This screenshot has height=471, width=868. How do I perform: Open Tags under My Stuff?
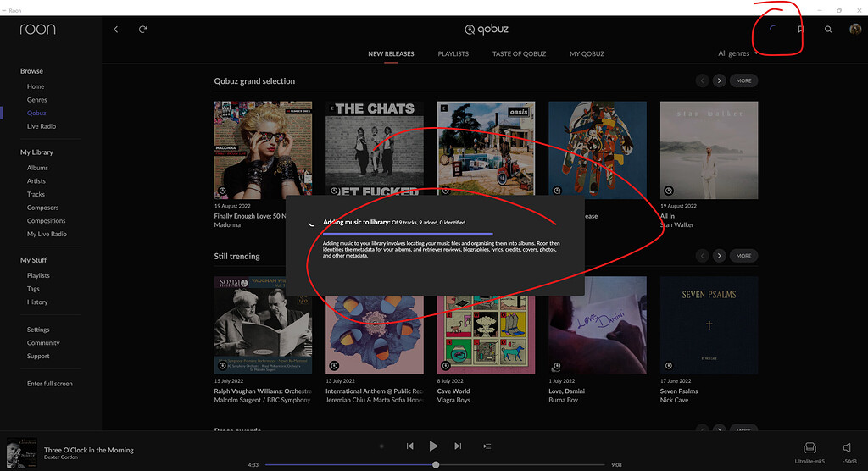click(33, 289)
